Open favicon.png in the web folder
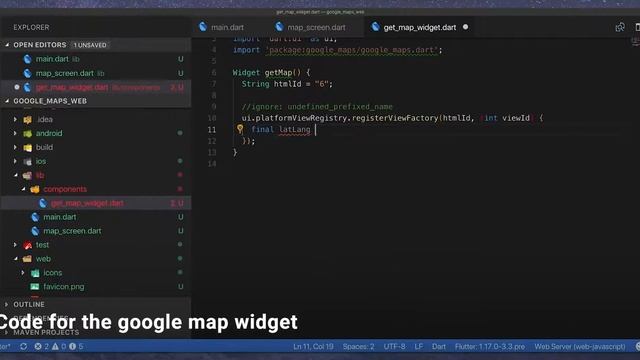Image resolution: width=640 pixels, height=360 pixels. pyautogui.click(x=96, y=287)
